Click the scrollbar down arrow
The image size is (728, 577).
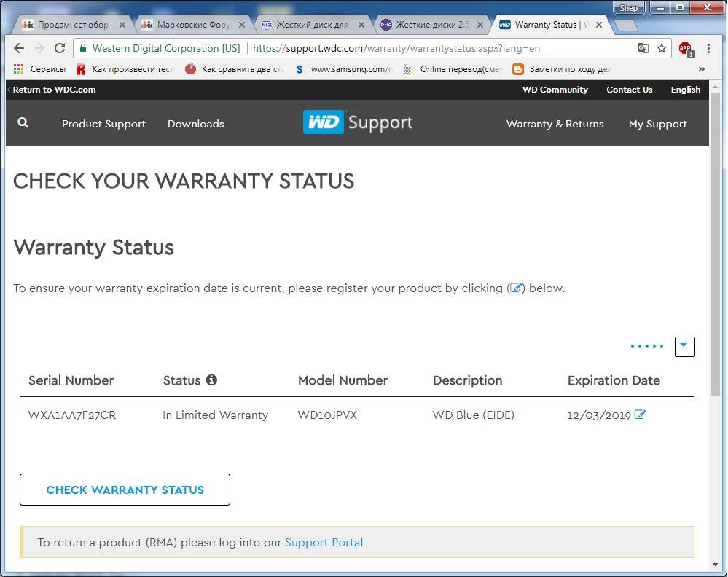coord(716,565)
